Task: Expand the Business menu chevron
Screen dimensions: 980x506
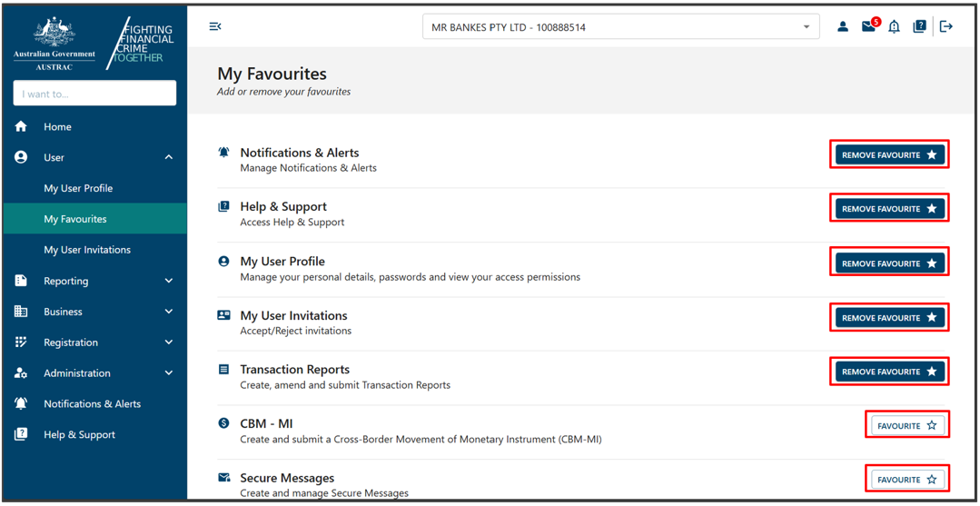Action: [x=169, y=312]
